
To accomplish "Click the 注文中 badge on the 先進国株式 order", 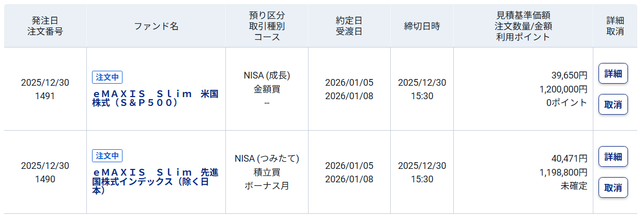I will click(107, 155).
